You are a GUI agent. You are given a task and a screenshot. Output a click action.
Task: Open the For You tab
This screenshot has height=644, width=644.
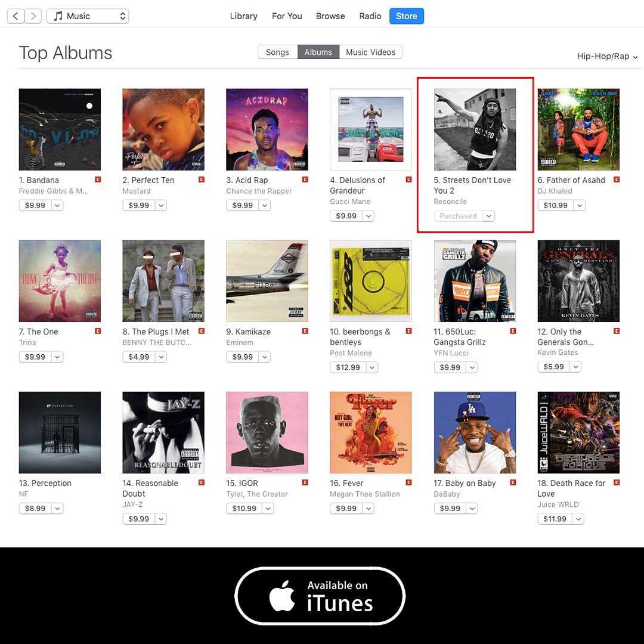pos(287,16)
